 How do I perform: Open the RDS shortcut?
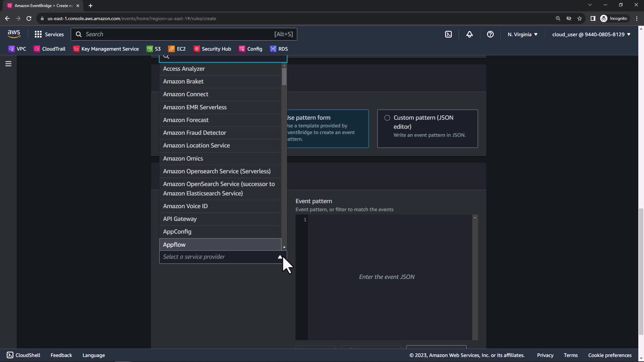(x=279, y=49)
